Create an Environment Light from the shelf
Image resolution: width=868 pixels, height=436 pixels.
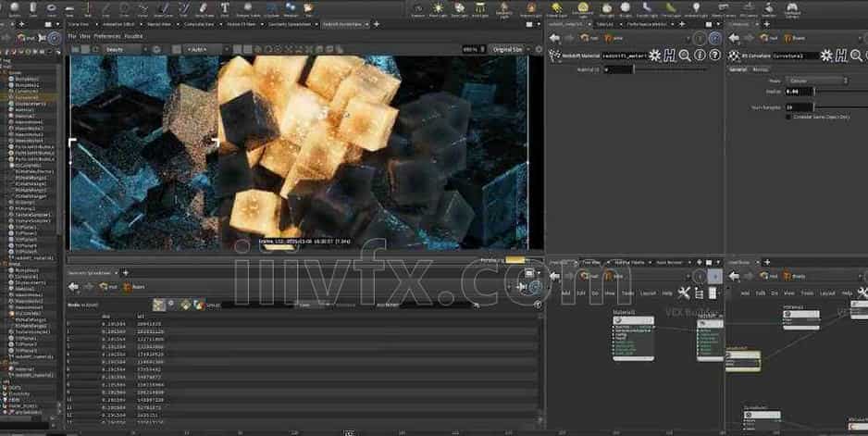tap(582, 9)
